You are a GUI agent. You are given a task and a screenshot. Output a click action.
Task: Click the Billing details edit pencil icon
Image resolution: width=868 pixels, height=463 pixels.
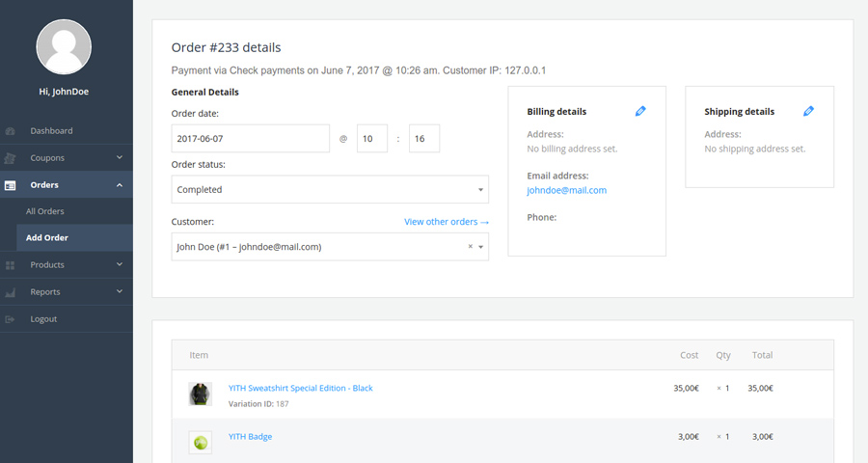(640, 112)
